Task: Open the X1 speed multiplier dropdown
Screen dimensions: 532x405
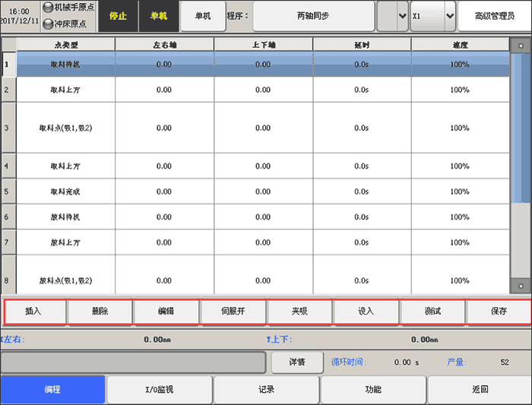Action: coord(432,16)
